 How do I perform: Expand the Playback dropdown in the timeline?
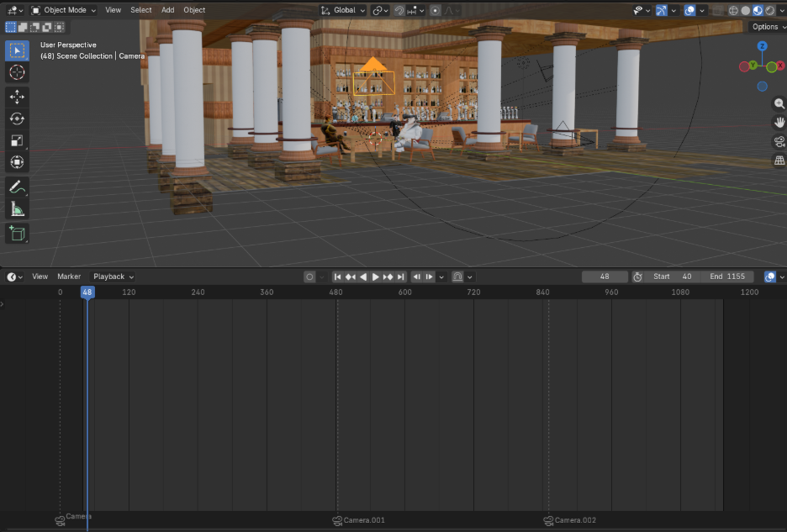[113, 277]
